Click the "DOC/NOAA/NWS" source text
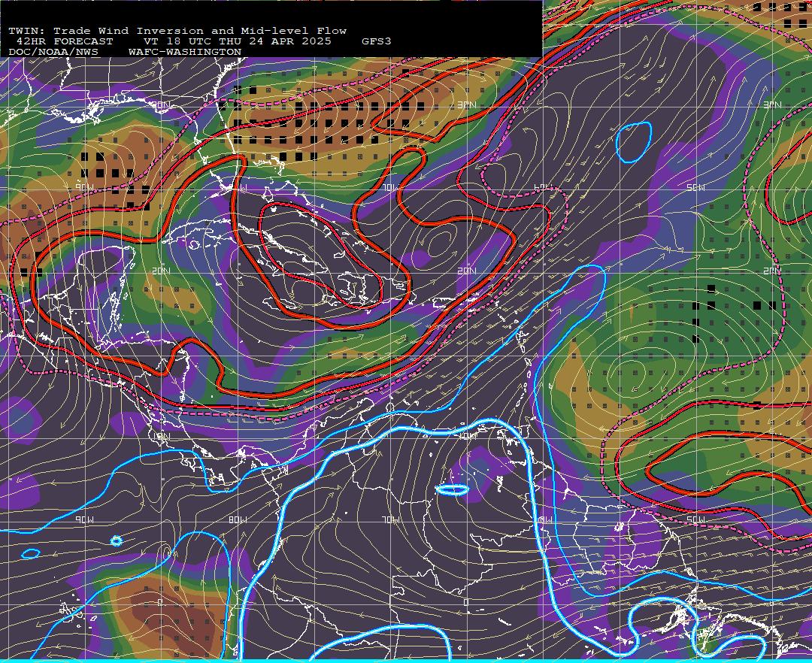 [x=53, y=53]
